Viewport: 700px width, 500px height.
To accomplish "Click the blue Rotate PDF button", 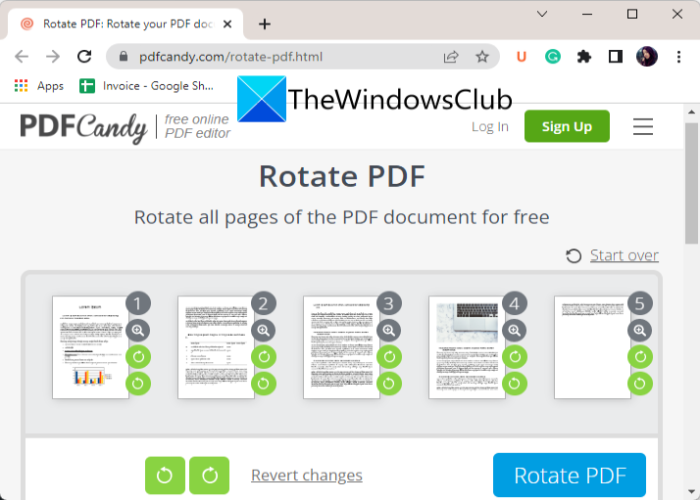I will 569,475.
